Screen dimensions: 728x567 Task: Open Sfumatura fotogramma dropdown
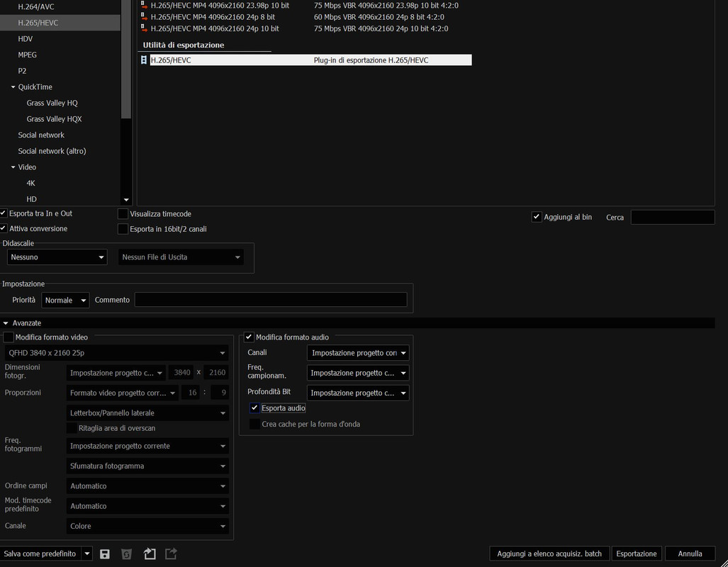147,466
